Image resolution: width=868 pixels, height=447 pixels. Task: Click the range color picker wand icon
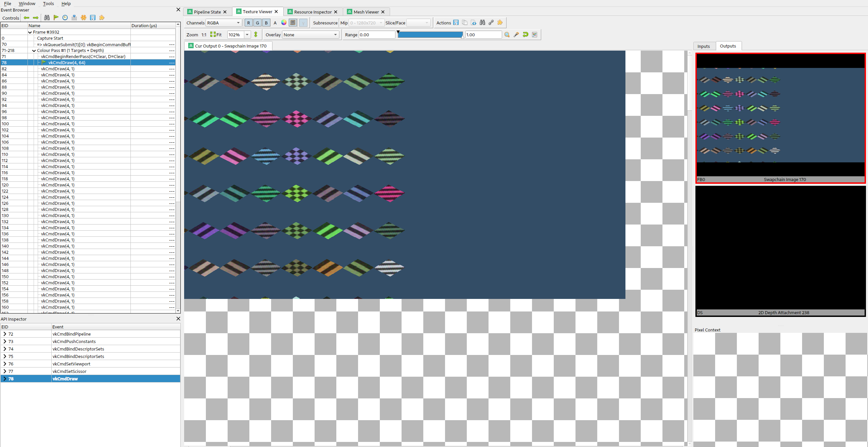[x=516, y=35]
